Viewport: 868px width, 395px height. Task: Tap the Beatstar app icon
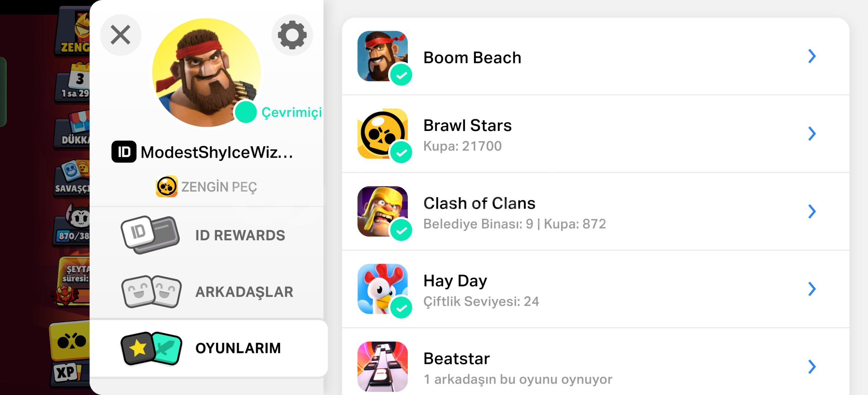point(383,366)
